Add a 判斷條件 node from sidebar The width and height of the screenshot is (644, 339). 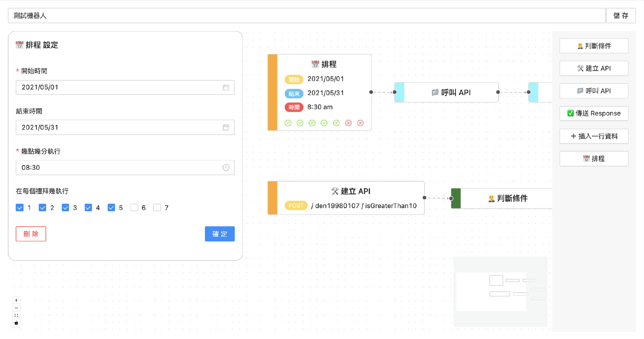click(594, 46)
